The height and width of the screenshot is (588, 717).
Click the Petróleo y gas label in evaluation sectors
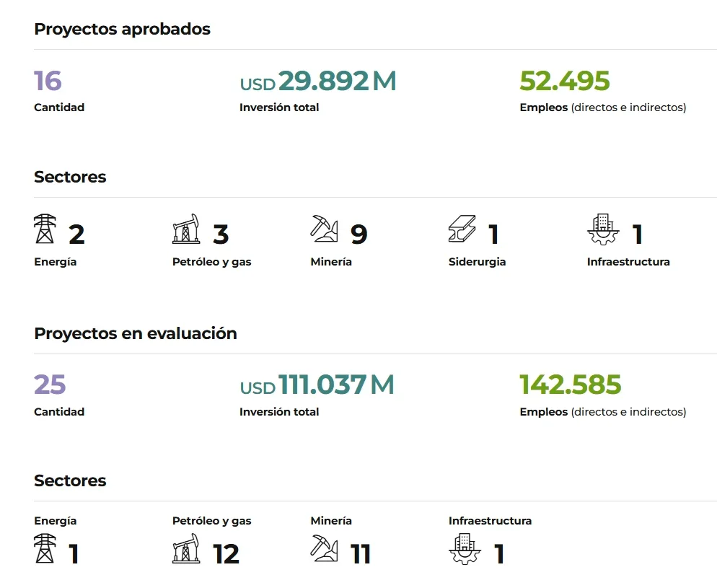212,521
